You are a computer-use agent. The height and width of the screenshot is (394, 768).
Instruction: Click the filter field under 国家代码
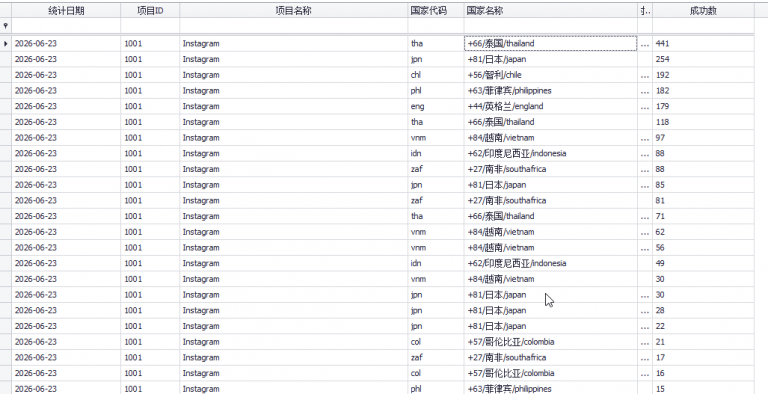(x=436, y=25)
